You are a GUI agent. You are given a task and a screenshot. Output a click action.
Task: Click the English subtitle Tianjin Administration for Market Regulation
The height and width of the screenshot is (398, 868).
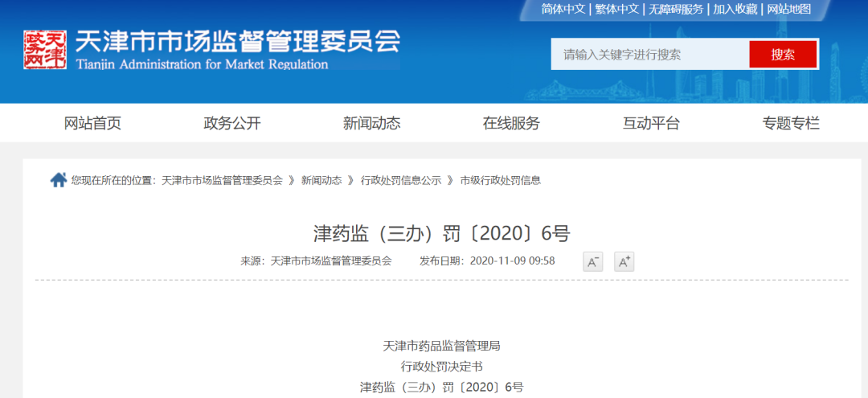203,64
